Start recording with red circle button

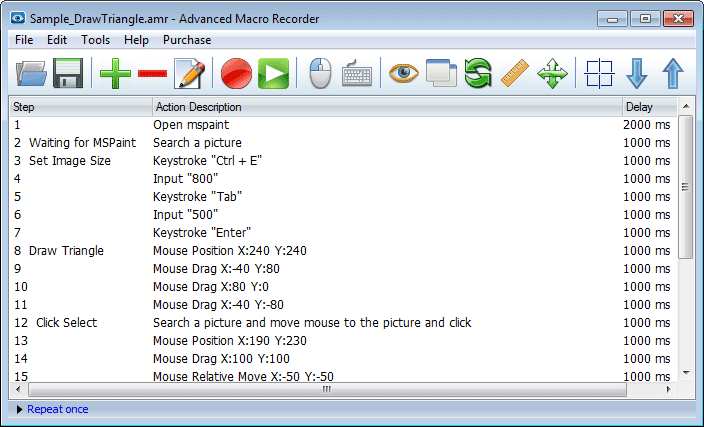(x=236, y=73)
